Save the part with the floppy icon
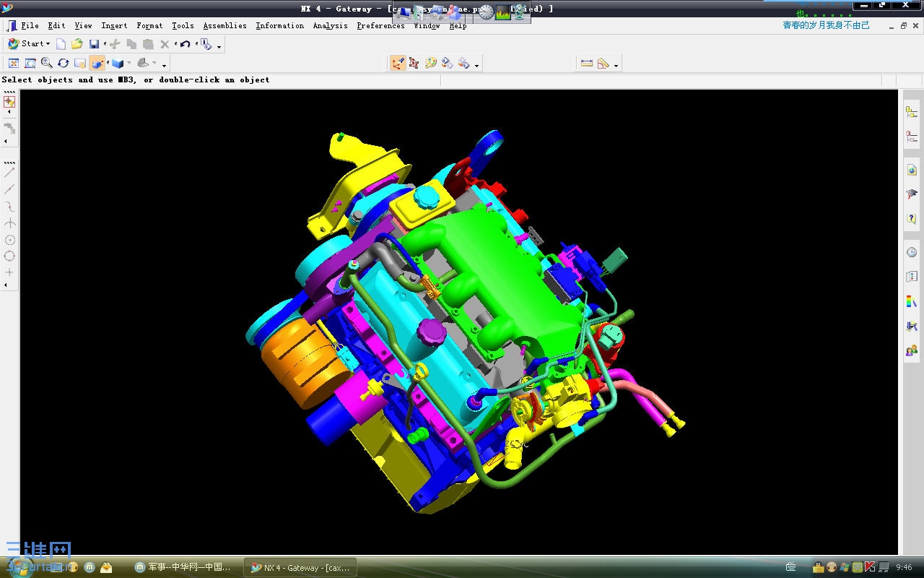This screenshot has width=924, height=578. point(94,44)
